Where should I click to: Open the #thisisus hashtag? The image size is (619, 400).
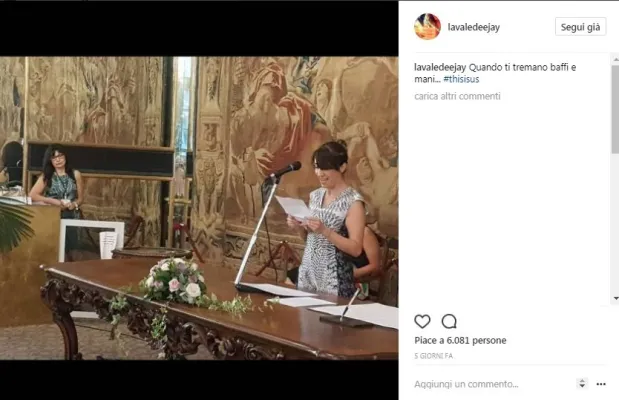[x=461, y=79]
